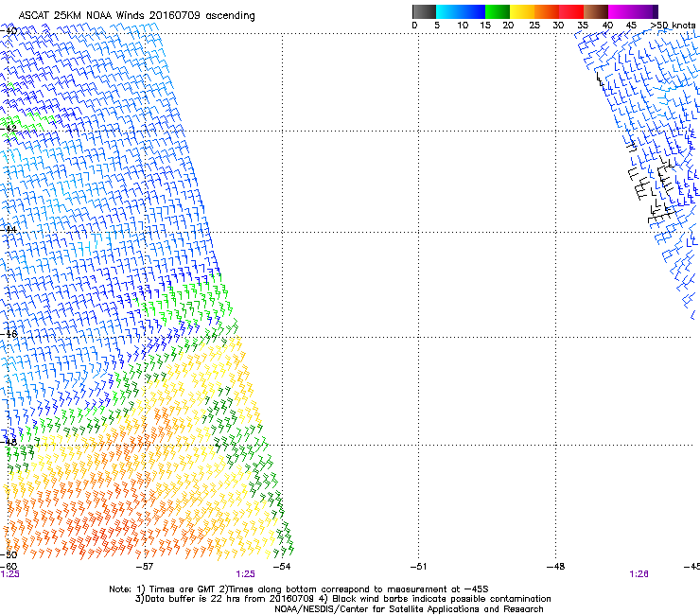700x615 pixels.
Task: Click the "NOAA/NESDIS/Center for Satellite Applications and Research" credit
Action: [x=409, y=609]
